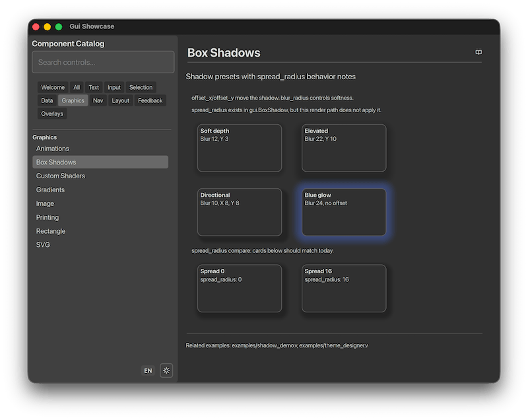Open the documentation book icon

478,52
